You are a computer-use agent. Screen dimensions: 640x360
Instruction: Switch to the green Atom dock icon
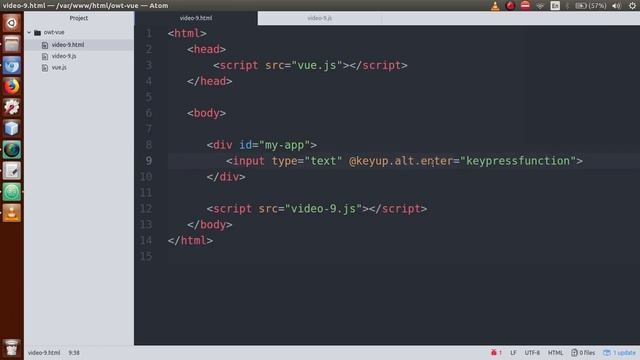pyautogui.click(x=11, y=192)
